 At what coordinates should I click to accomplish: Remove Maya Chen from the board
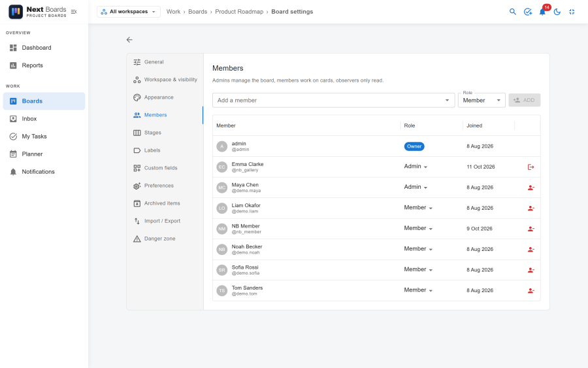(531, 188)
